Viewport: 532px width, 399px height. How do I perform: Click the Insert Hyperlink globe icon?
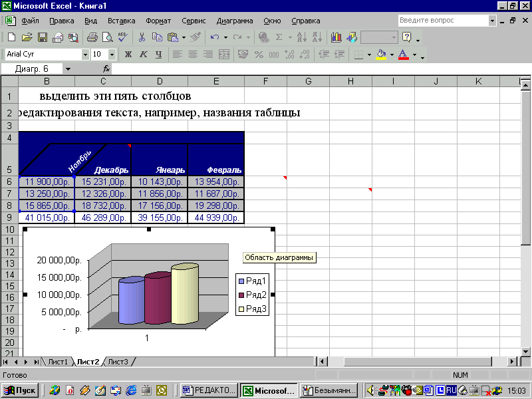point(263,37)
